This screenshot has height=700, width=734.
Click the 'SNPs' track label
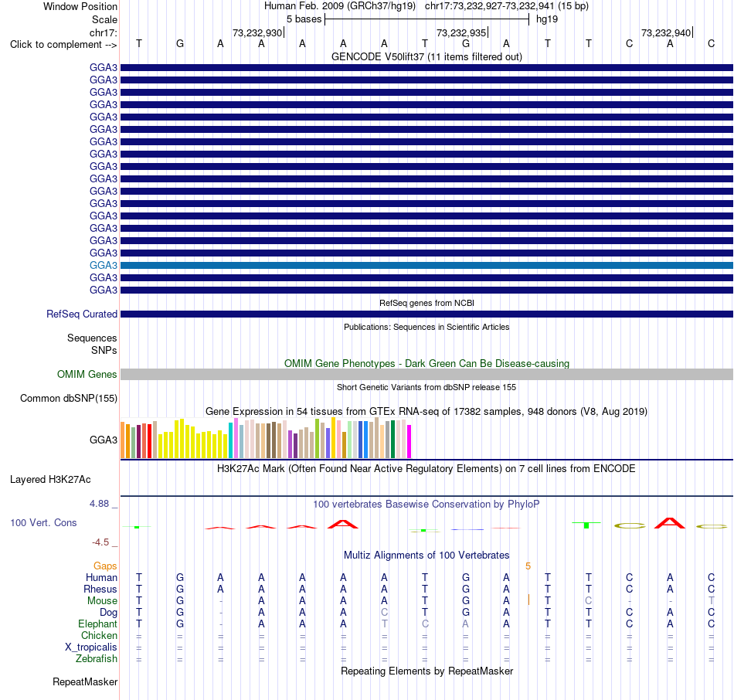(x=104, y=350)
